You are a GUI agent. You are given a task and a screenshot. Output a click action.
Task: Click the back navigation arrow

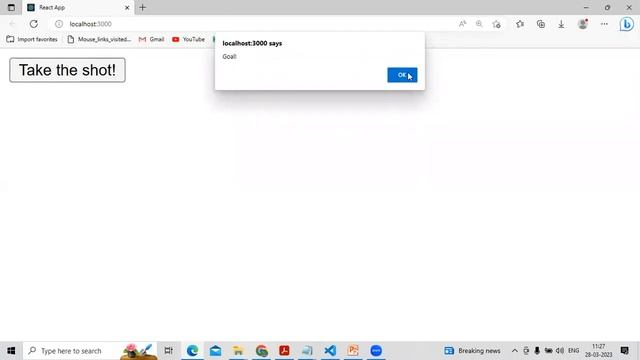[x=12, y=24]
